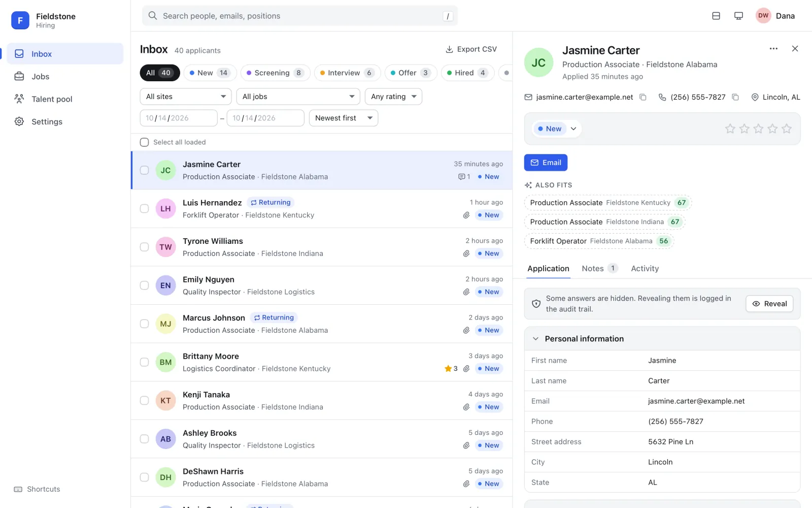Check the Brittany Moore row checkbox
The image size is (812, 508).
click(144, 362)
